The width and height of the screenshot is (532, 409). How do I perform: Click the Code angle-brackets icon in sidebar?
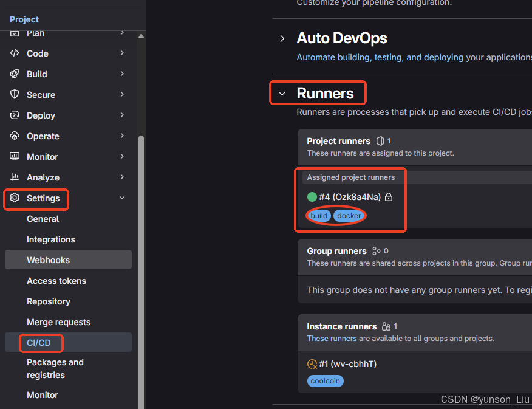(x=15, y=53)
